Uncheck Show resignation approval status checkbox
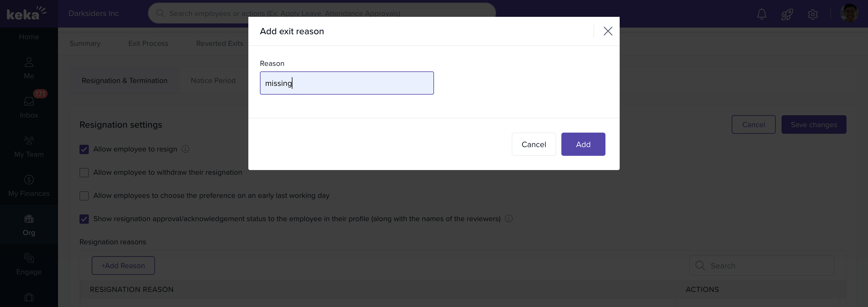 click(x=84, y=219)
